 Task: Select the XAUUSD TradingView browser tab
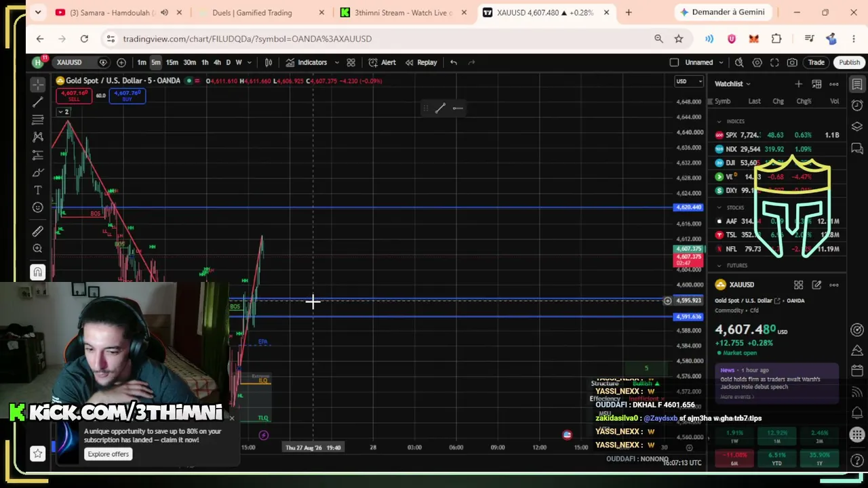point(547,12)
